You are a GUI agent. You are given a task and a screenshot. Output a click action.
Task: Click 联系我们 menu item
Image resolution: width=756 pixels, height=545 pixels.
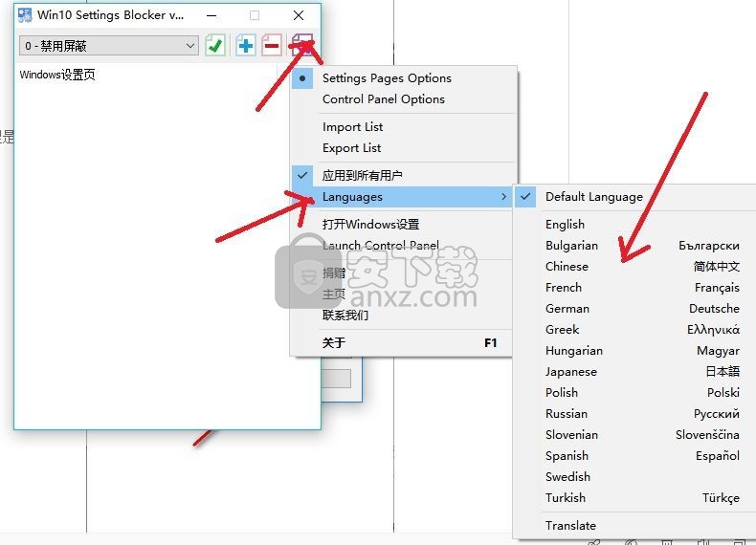[402, 316]
